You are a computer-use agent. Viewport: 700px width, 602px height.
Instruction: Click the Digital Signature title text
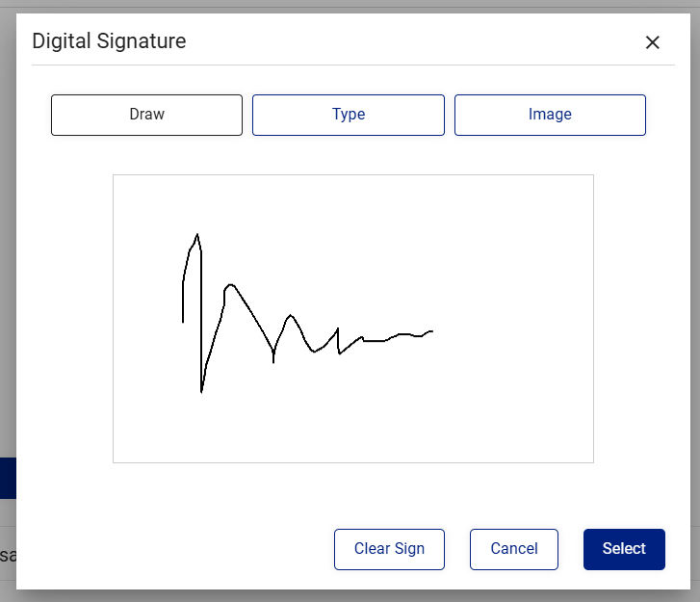(x=109, y=41)
